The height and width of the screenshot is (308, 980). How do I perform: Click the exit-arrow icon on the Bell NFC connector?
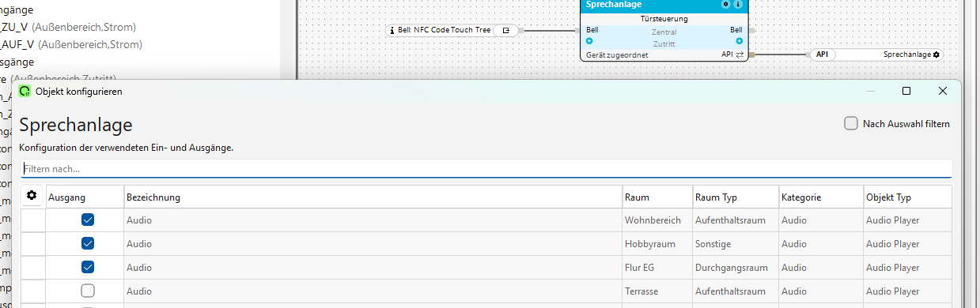(506, 30)
